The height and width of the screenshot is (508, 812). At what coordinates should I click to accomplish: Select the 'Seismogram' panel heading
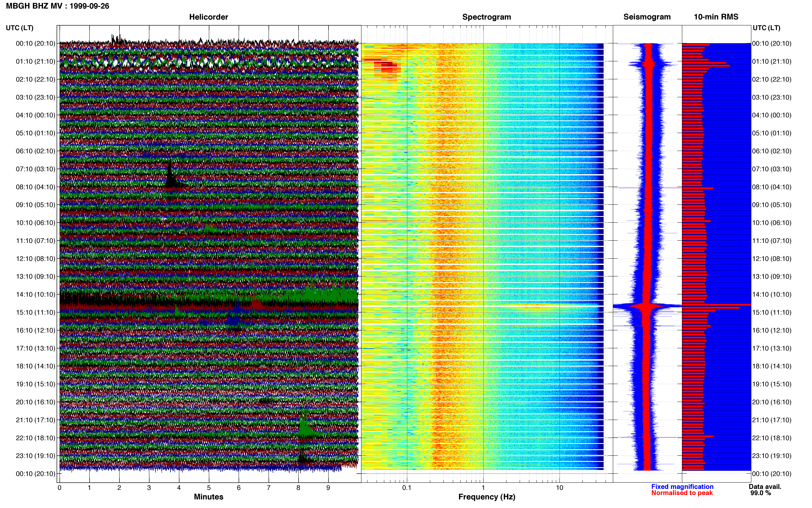point(647,17)
